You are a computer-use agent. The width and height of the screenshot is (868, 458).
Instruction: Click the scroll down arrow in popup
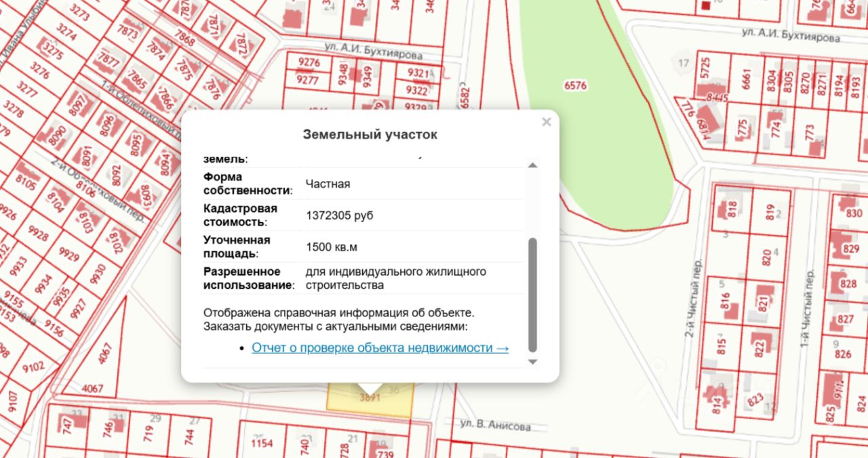click(x=532, y=362)
